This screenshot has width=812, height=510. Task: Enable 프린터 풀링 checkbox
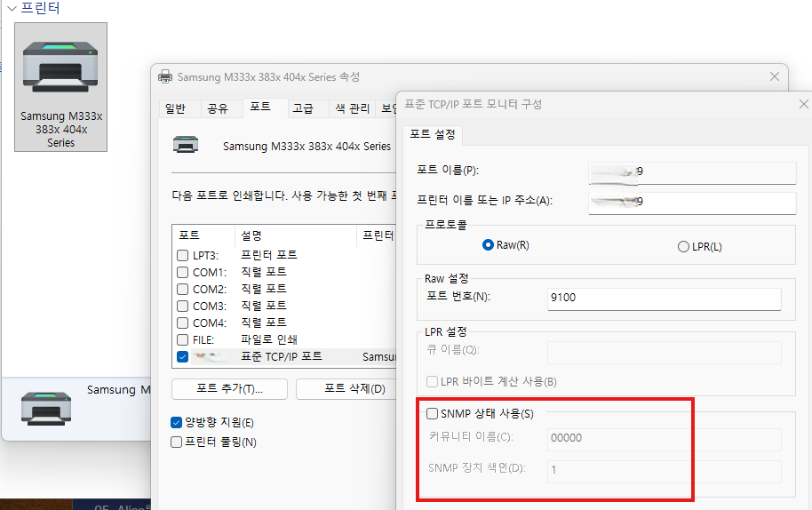pos(176,442)
